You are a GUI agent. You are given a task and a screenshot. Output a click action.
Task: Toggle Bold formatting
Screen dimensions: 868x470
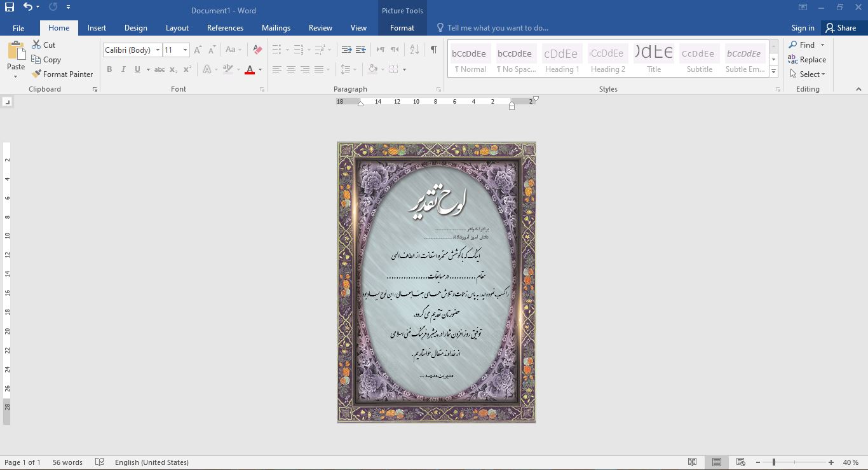109,69
